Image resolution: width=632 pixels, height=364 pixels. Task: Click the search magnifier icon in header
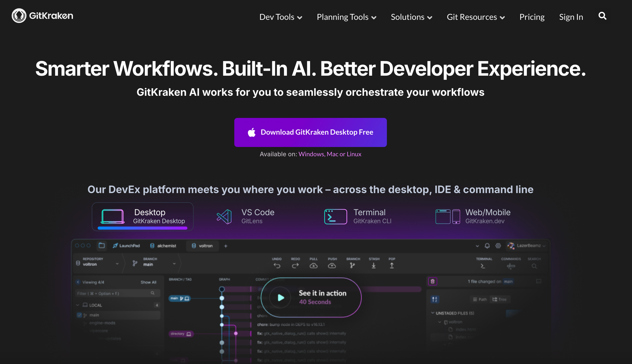(x=602, y=16)
